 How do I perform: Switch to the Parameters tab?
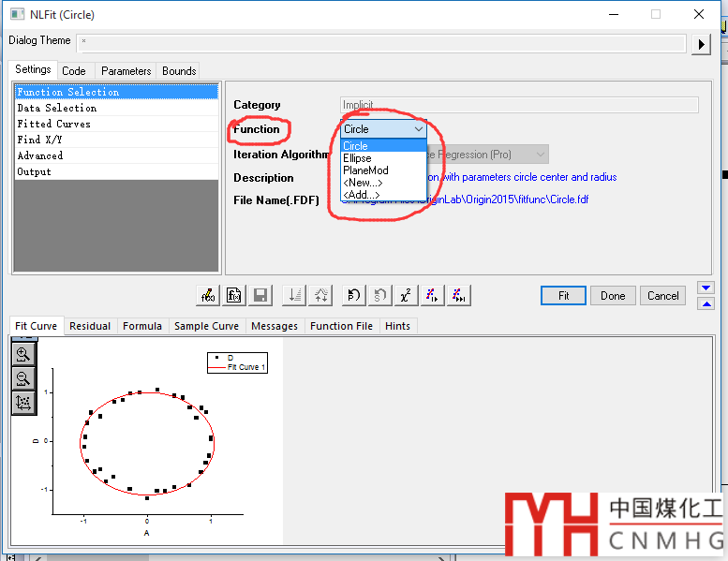coord(126,70)
